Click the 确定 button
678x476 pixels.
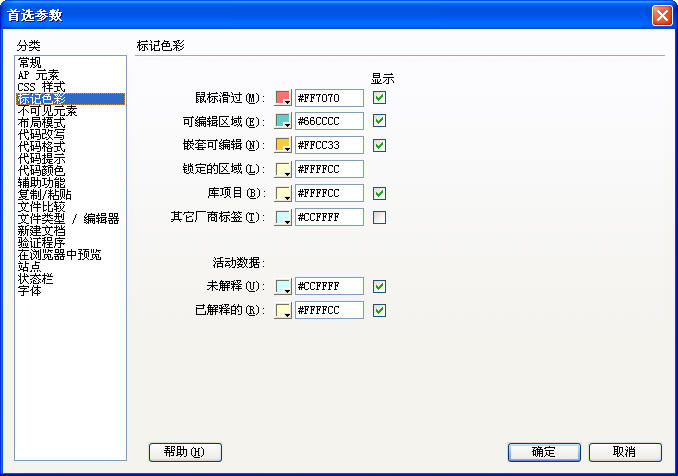click(544, 452)
